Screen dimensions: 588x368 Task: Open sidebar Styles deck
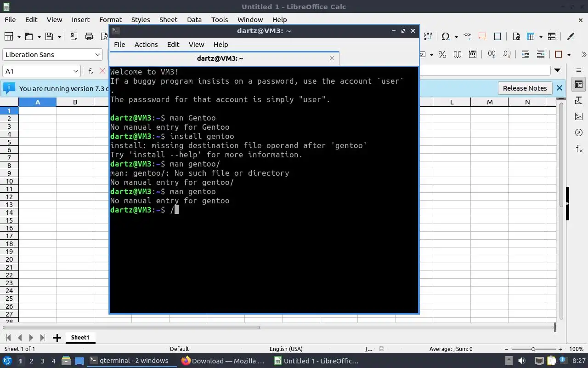(x=579, y=100)
